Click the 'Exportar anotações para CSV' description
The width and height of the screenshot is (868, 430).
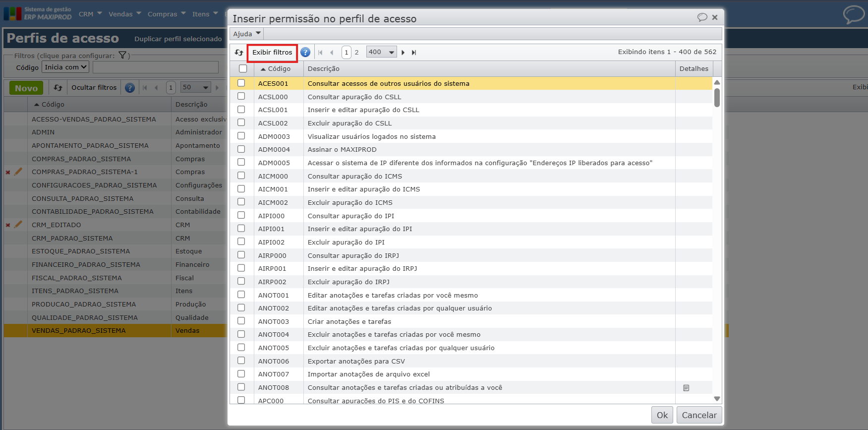[356, 362]
